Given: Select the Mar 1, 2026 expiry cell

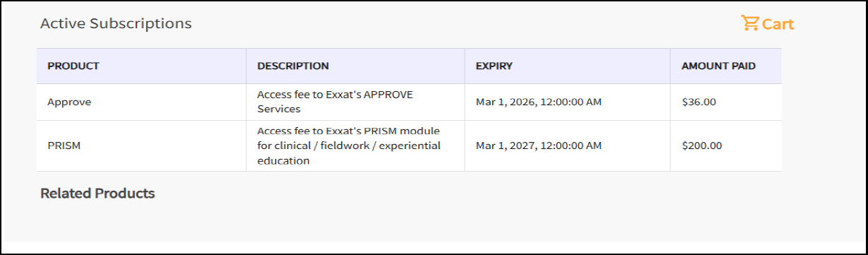Looking at the screenshot, I should point(539,102).
